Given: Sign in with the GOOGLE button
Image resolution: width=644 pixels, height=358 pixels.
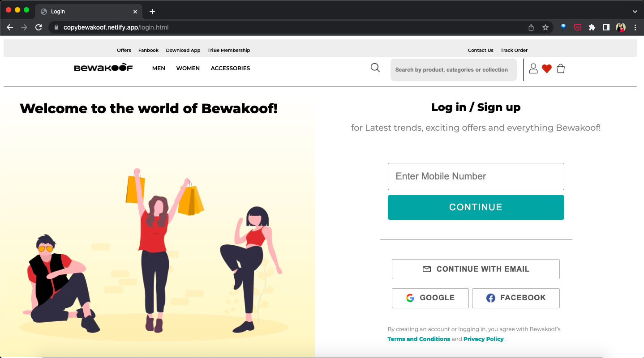Looking at the screenshot, I should point(430,298).
